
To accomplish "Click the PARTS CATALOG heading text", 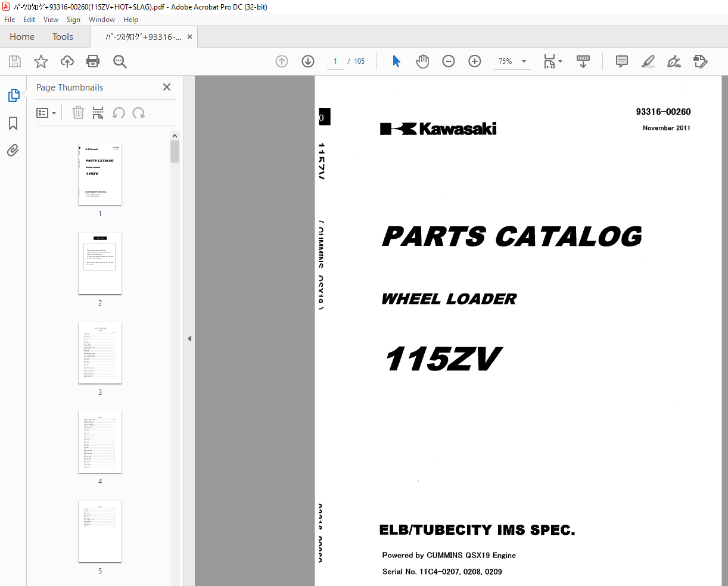I will pyautogui.click(x=512, y=236).
